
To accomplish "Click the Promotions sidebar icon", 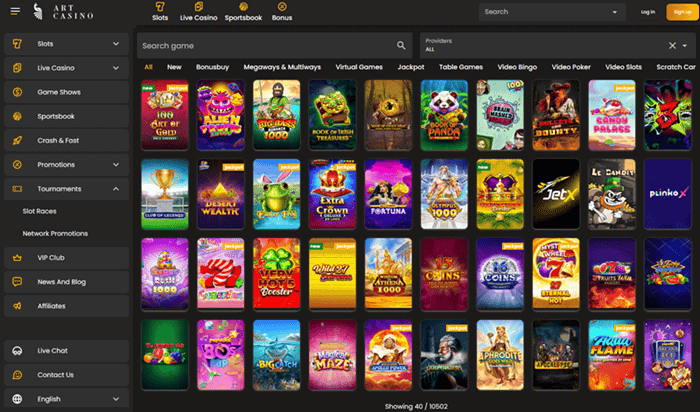I will pyautogui.click(x=17, y=165).
